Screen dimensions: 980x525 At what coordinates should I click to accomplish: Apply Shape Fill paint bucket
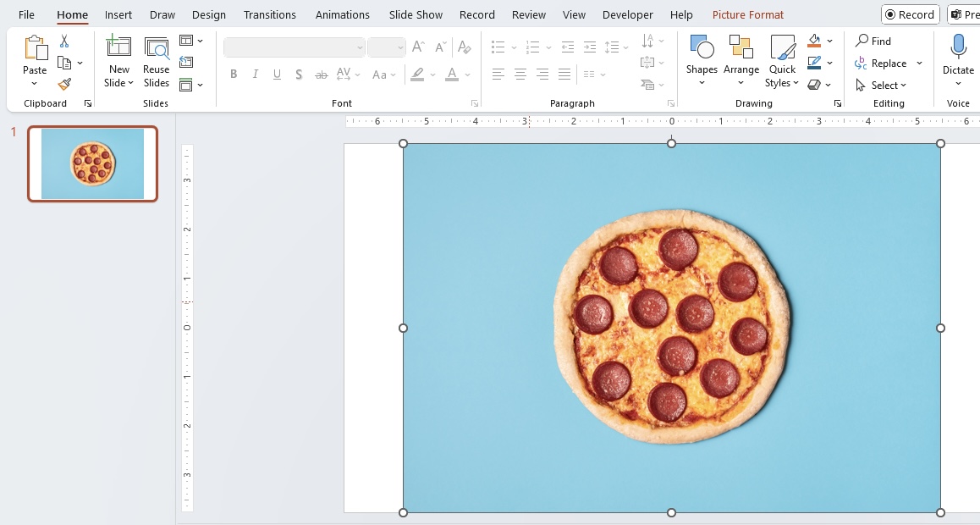[x=814, y=41]
